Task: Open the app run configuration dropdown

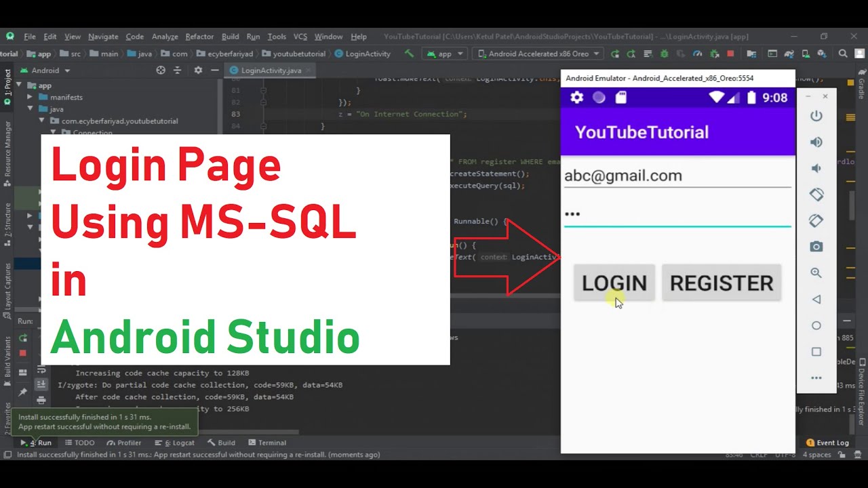Action: tap(445, 54)
